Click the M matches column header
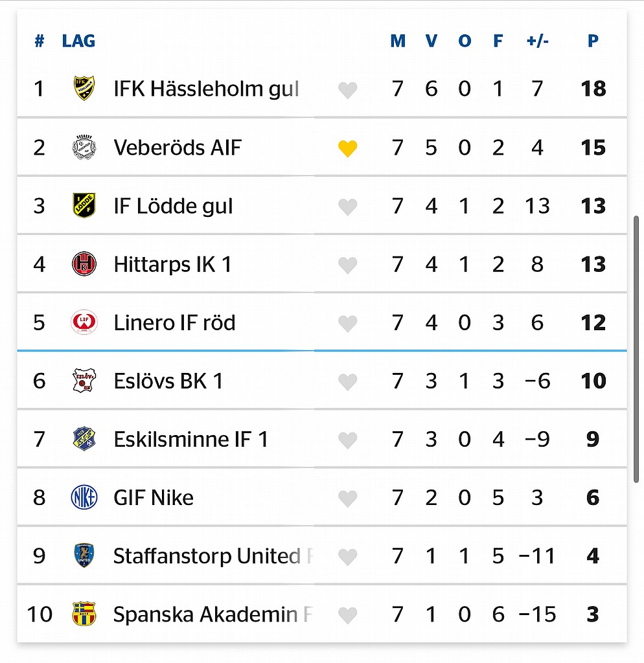 pos(398,41)
